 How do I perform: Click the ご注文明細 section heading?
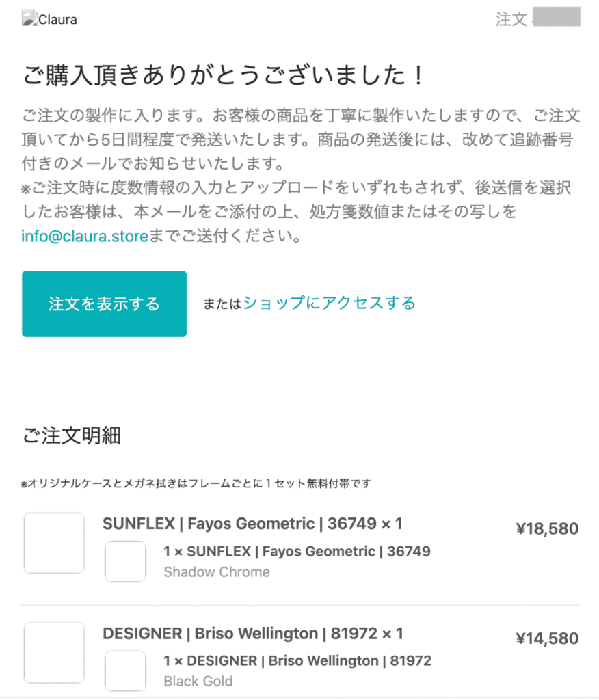(72, 435)
